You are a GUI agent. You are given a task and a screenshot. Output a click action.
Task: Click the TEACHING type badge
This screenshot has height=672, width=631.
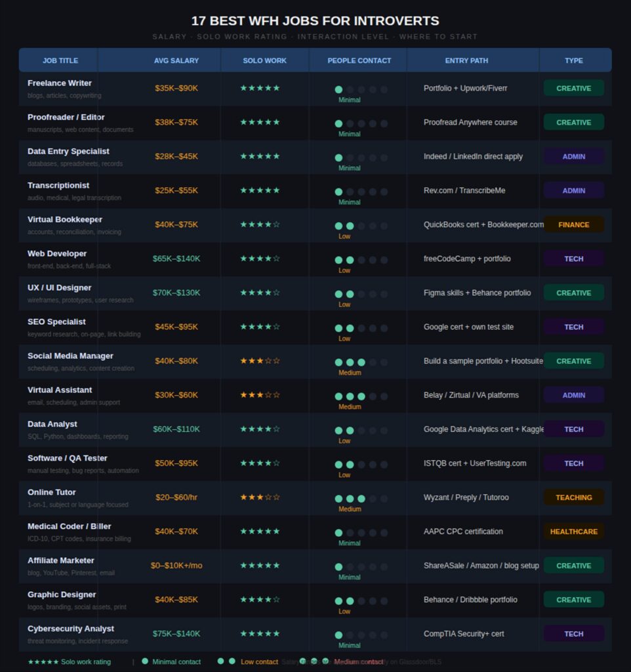coord(573,497)
